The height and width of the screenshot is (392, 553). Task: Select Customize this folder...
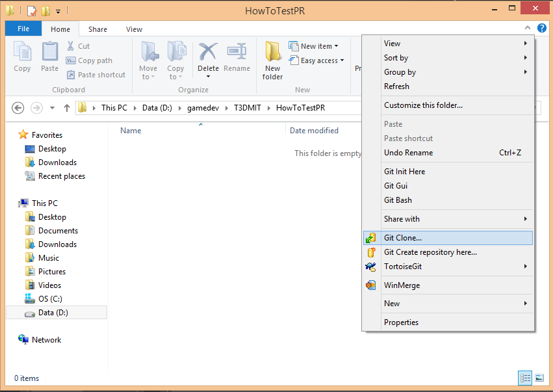click(448, 105)
